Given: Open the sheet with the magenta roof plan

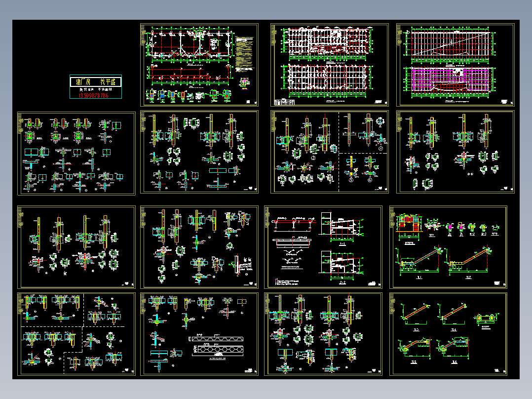Looking at the screenshot, I should tap(456, 65).
